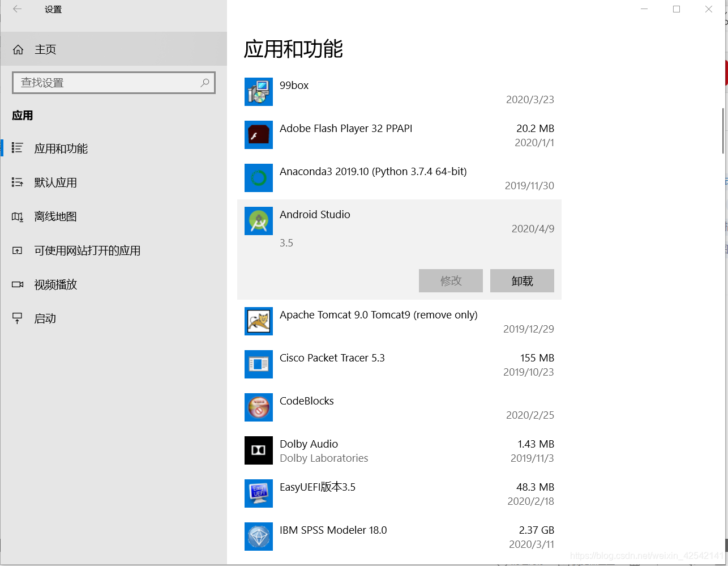Click the 应用和功能 list icon
The height and width of the screenshot is (566, 728).
point(18,148)
